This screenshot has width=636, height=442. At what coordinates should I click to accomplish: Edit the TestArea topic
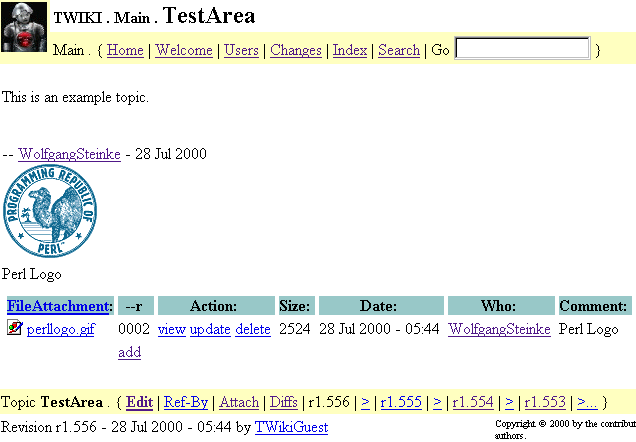tap(140, 402)
